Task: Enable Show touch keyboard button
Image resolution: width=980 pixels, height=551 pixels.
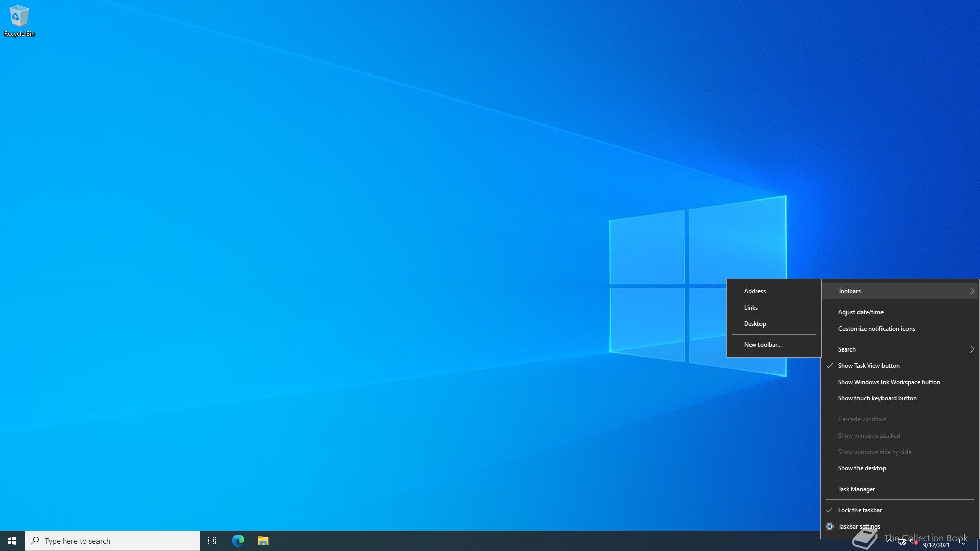Action: [x=900, y=398]
